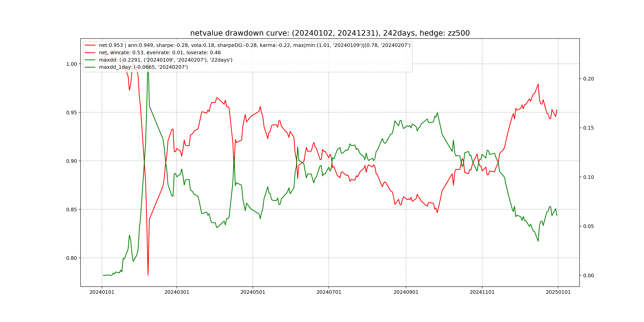This screenshot has height=322, width=644.
Task: Click right axis tick label 0.00
Action: (589, 275)
